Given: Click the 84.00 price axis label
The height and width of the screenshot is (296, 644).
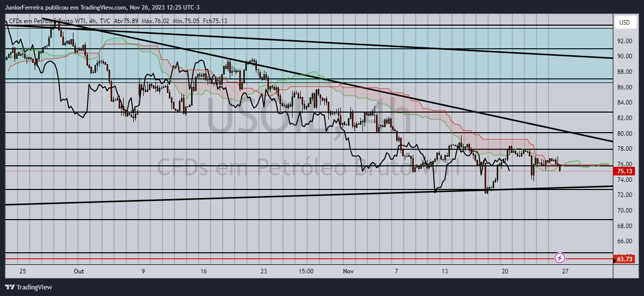Looking at the screenshot, I should point(624,103).
